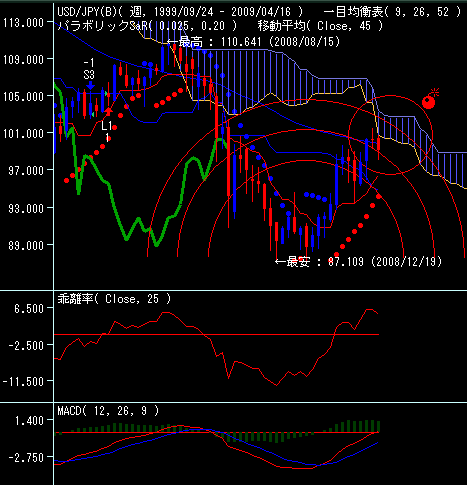This screenshot has height=485, width=467.
Task: Click the 1.400 MACD axis value
Action: coord(29,421)
